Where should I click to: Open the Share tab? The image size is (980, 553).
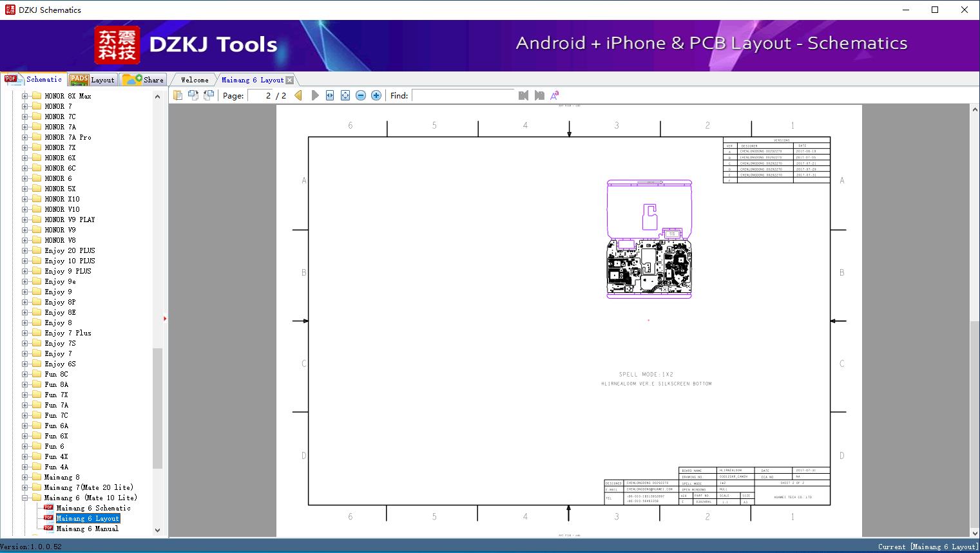(143, 80)
